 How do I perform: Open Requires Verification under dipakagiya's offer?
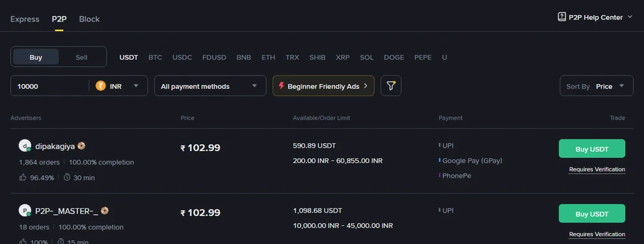pos(597,169)
